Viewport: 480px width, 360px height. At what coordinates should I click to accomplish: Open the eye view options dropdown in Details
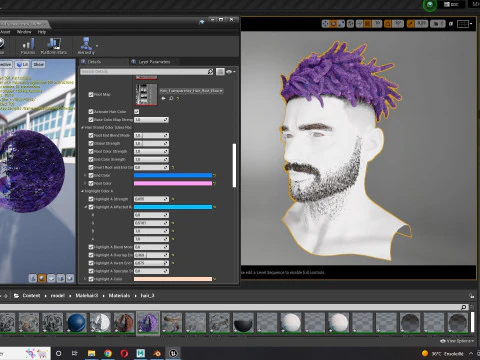[x=231, y=72]
